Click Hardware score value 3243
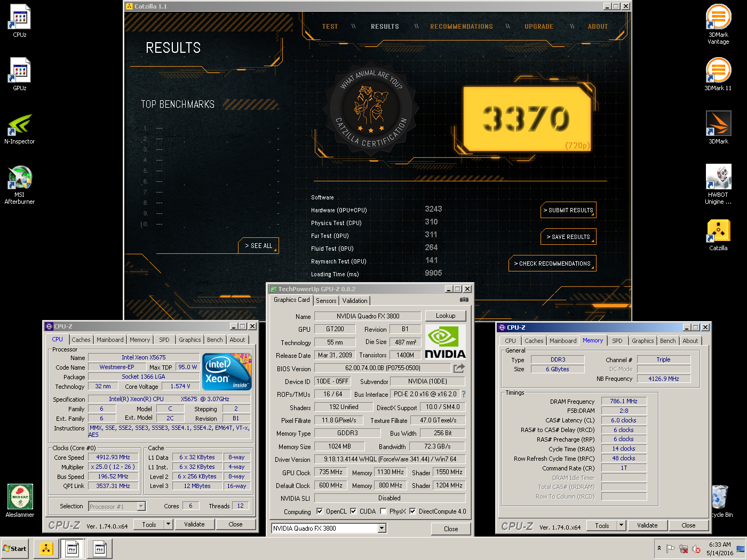747x560 pixels. click(433, 209)
